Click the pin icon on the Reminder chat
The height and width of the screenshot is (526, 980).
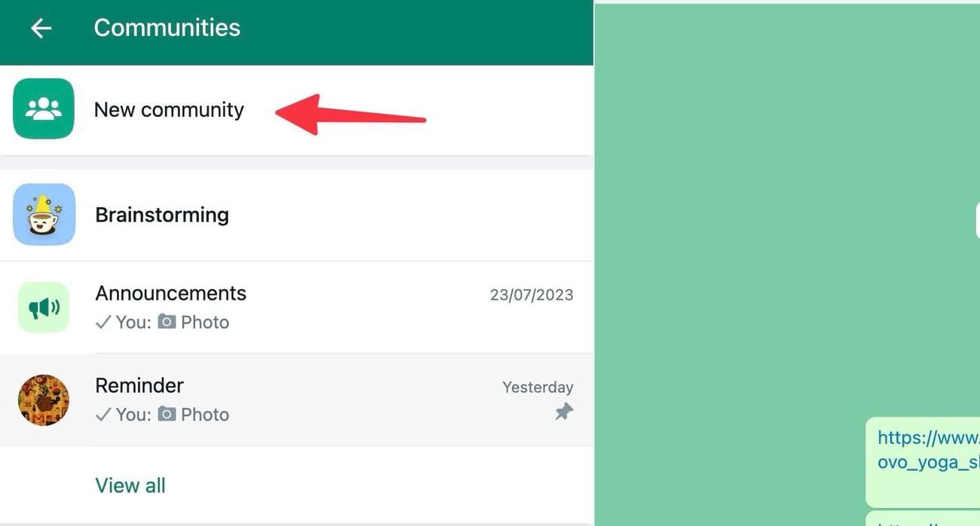[564, 413]
